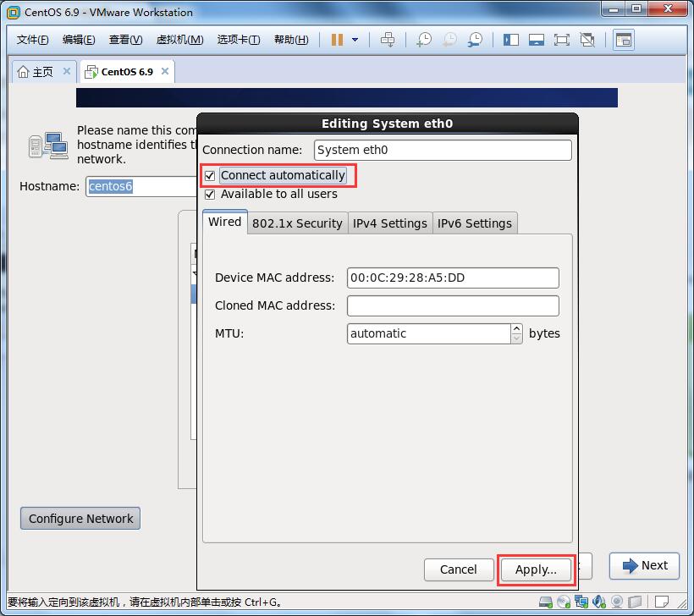Click the message log note icon
Image resolution: width=694 pixels, height=616 pixels.
pyautogui.click(x=662, y=602)
